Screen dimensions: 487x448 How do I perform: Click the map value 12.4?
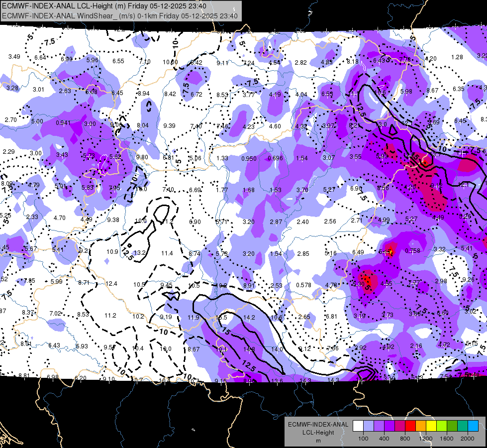111,284
